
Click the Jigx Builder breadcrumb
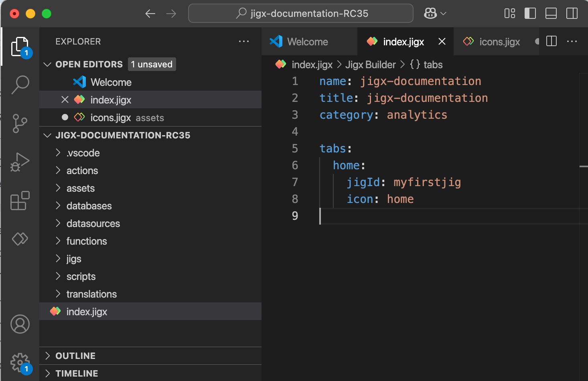(370, 65)
